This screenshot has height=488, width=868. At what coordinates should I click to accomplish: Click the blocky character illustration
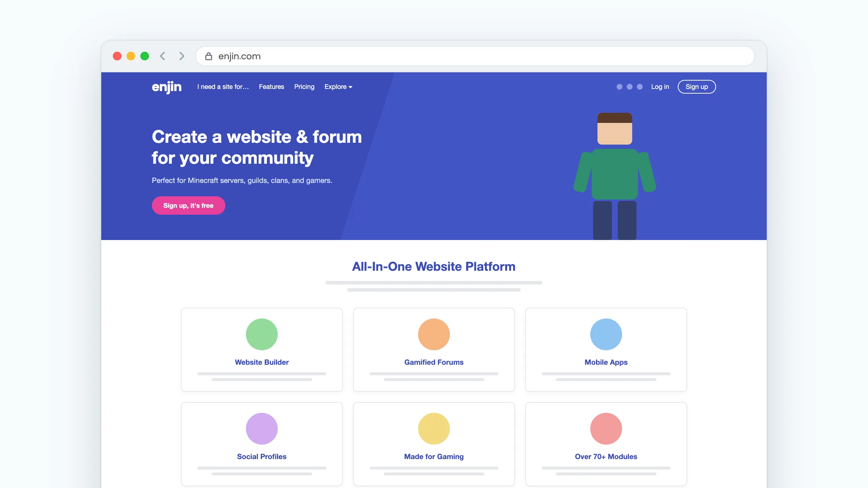615,176
